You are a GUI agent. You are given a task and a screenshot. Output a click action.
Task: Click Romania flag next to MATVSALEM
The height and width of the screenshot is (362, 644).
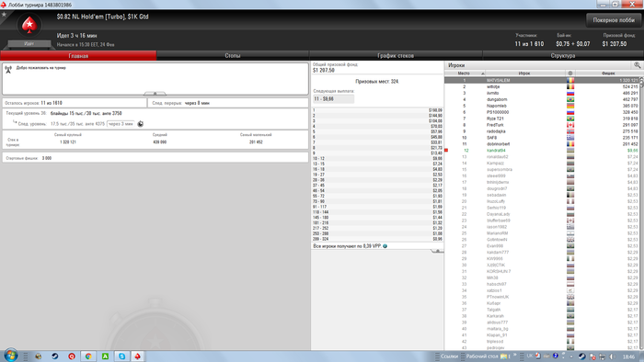(x=570, y=80)
